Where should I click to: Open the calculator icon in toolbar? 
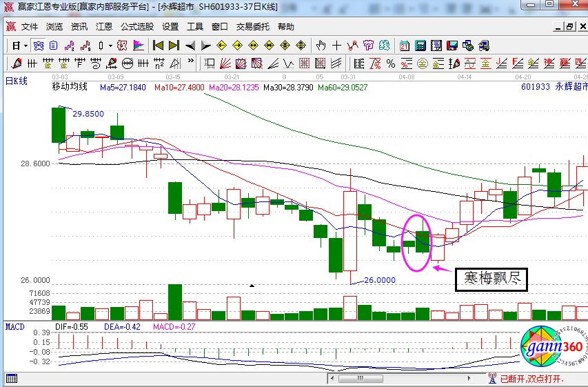pos(420,46)
